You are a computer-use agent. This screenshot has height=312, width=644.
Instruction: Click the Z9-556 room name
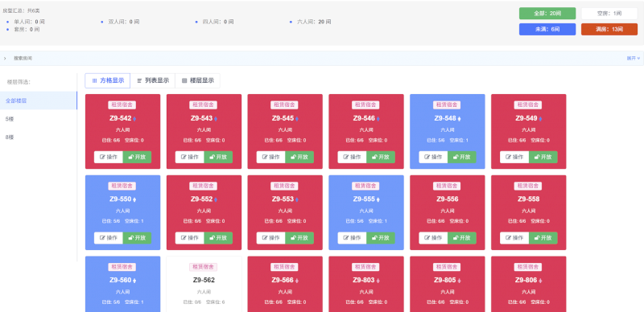point(448,199)
